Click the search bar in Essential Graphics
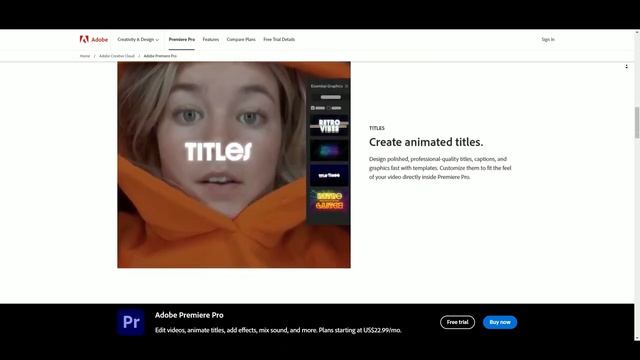This screenshot has height=360, width=640. 330,97
